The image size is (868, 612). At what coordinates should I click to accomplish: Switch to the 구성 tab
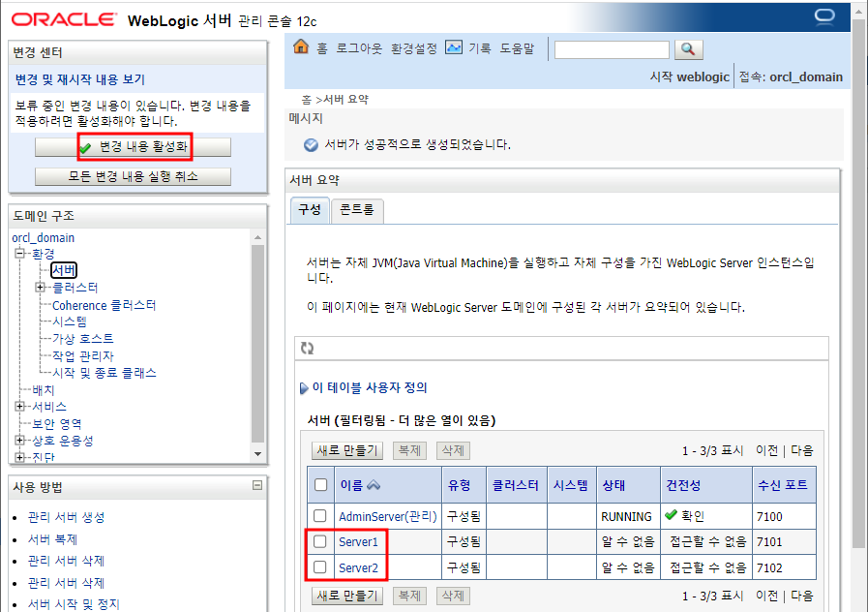point(310,210)
